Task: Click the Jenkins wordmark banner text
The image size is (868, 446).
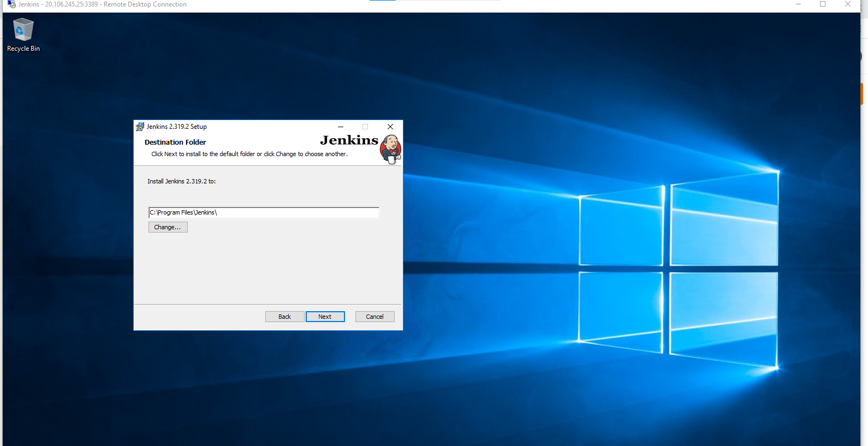Action: coord(349,140)
